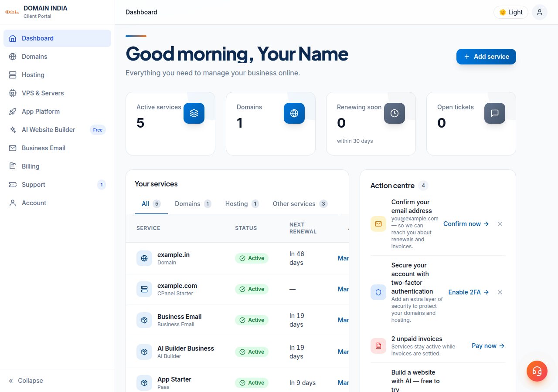The height and width of the screenshot is (392, 558).
Task: Toggle the Light theme switch
Action: click(511, 12)
